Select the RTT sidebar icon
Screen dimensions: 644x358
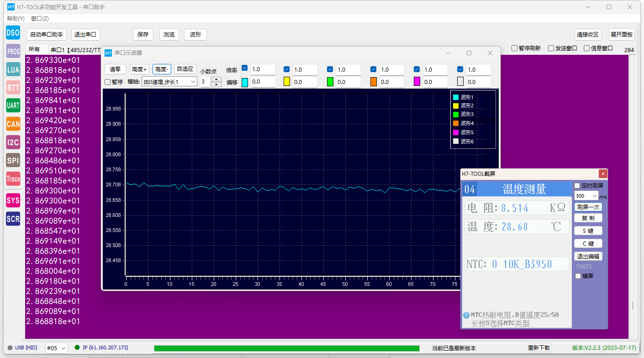13,87
